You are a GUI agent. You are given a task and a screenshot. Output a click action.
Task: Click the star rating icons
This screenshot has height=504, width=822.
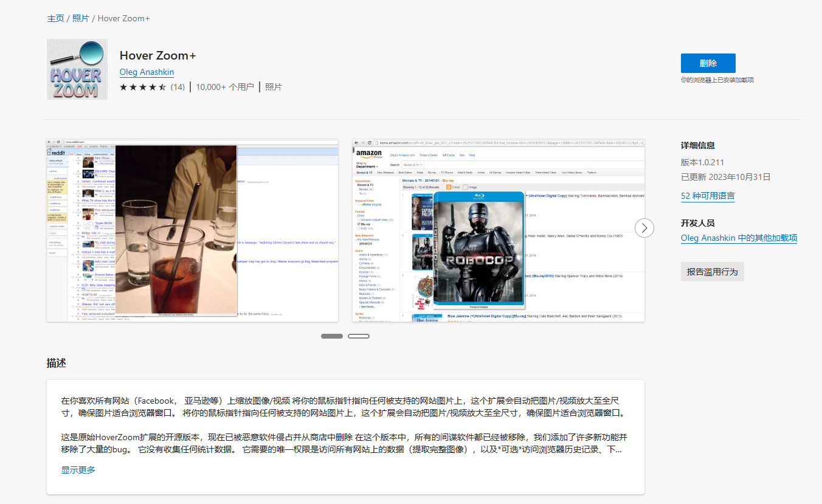click(143, 87)
